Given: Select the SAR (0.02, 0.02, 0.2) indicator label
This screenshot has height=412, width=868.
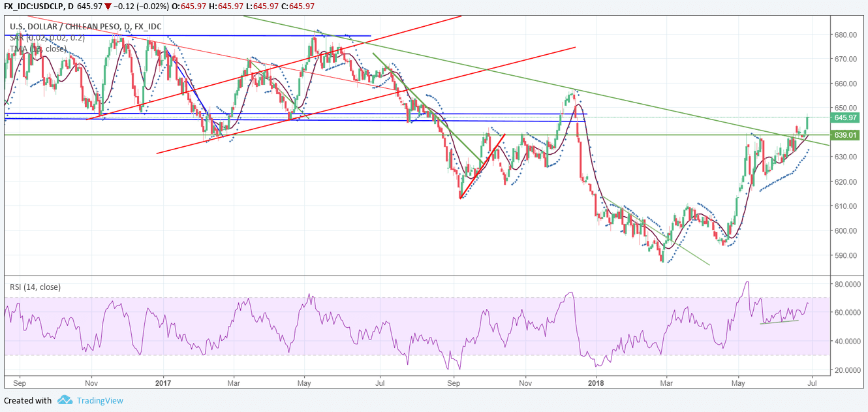Looking at the screenshot, I should [x=46, y=38].
